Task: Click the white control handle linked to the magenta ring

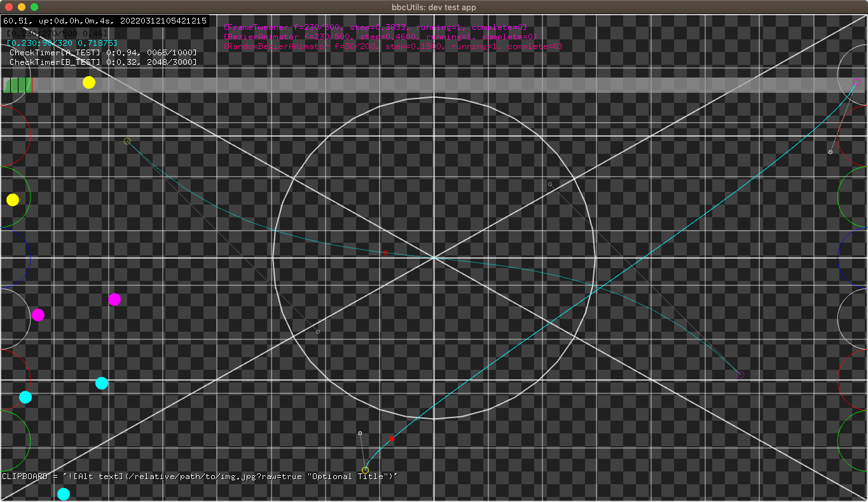Action: point(830,152)
